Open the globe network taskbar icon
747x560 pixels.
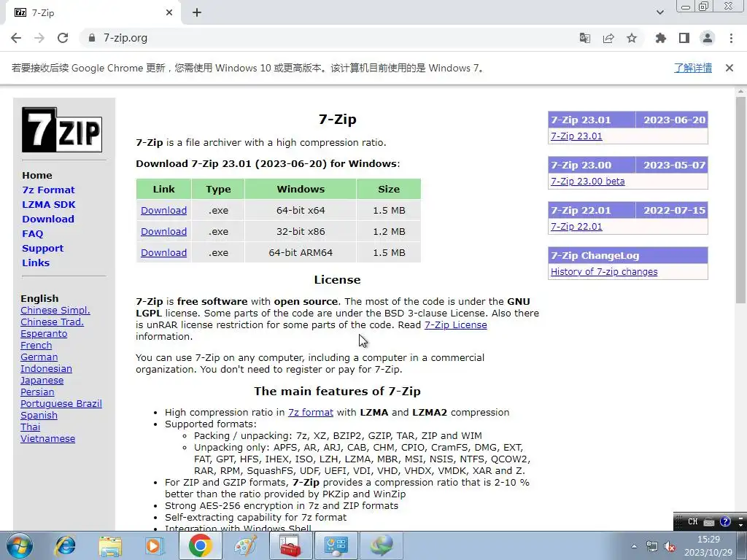(382, 545)
